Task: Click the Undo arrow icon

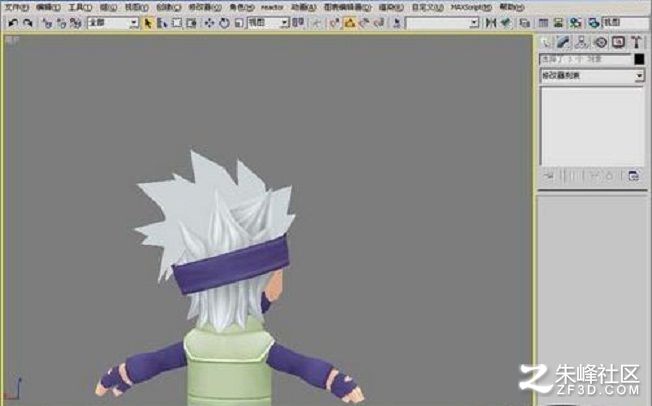Action: click(x=13, y=22)
